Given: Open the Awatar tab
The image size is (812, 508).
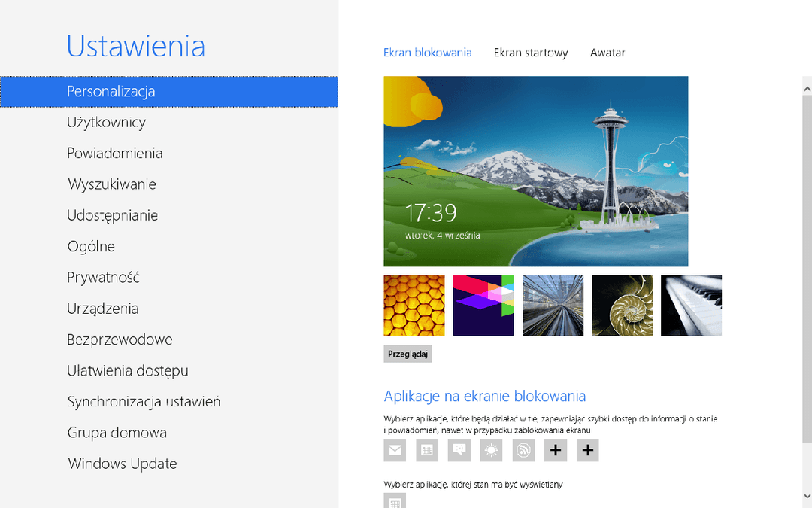Looking at the screenshot, I should tap(607, 53).
